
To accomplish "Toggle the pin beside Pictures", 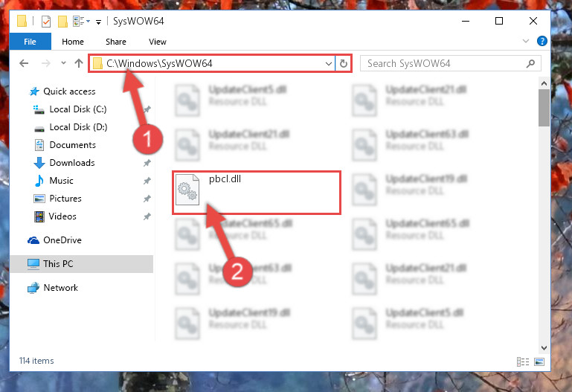I will 147,199.
